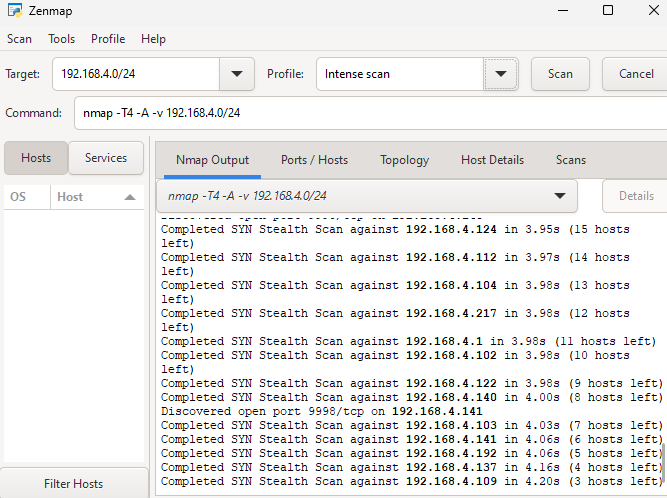Image resolution: width=667 pixels, height=498 pixels.
Task: Click the output line mentioning 192.168.4.104
Action: click(x=395, y=293)
